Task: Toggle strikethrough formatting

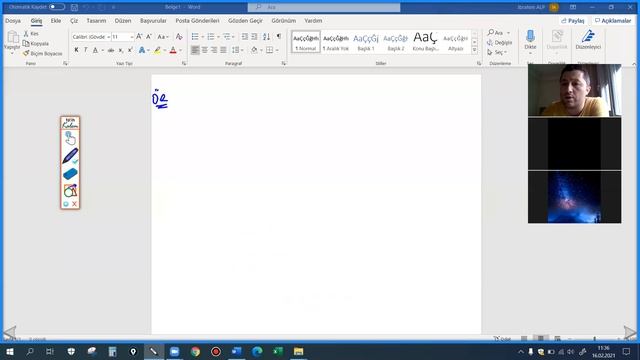Action: [x=111, y=50]
